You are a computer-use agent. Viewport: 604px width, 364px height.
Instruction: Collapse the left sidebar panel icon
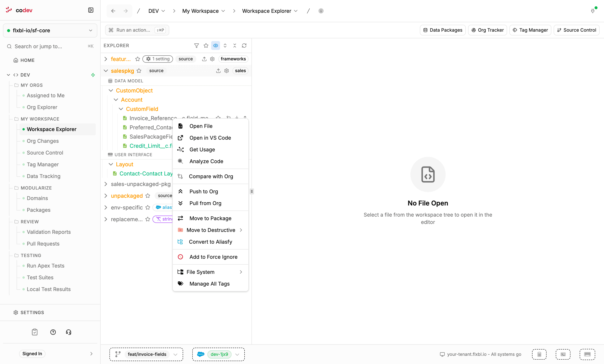point(91,10)
